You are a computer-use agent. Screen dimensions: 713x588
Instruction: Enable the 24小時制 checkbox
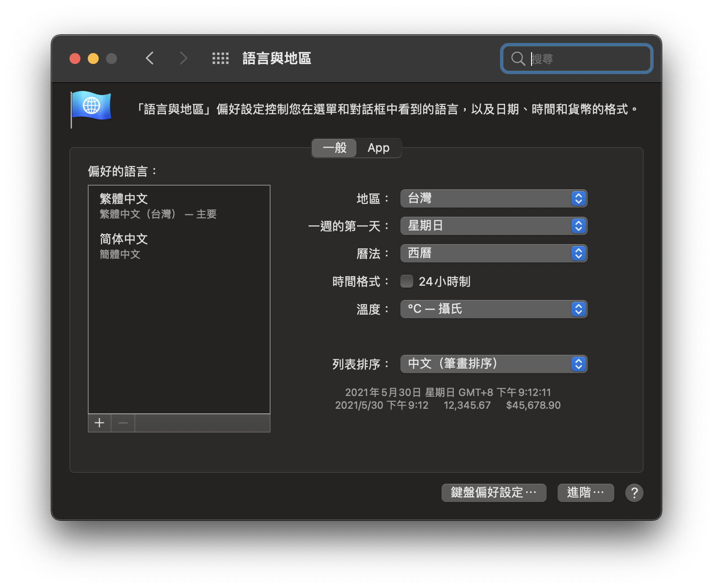[x=407, y=281]
